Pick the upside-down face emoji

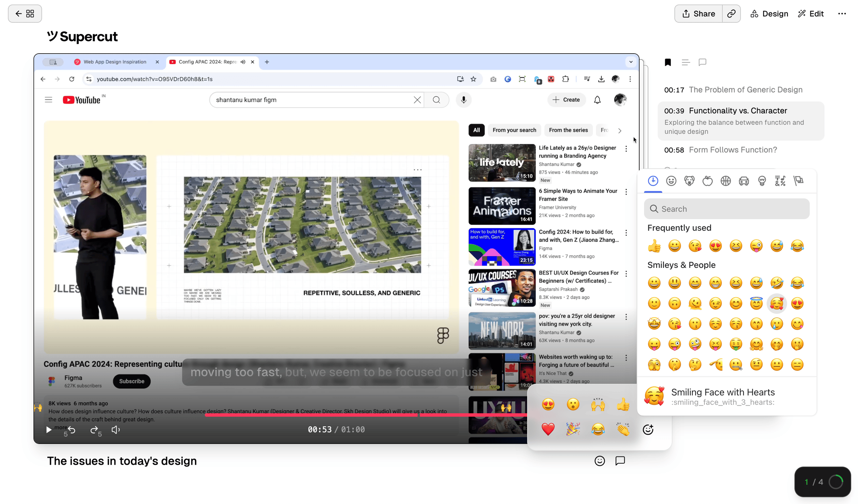click(x=675, y=304)
